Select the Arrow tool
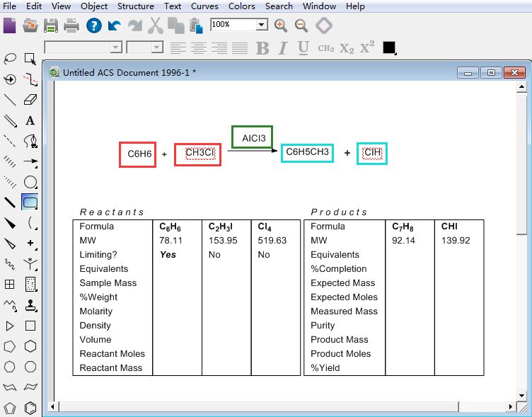 click(30, 161)
